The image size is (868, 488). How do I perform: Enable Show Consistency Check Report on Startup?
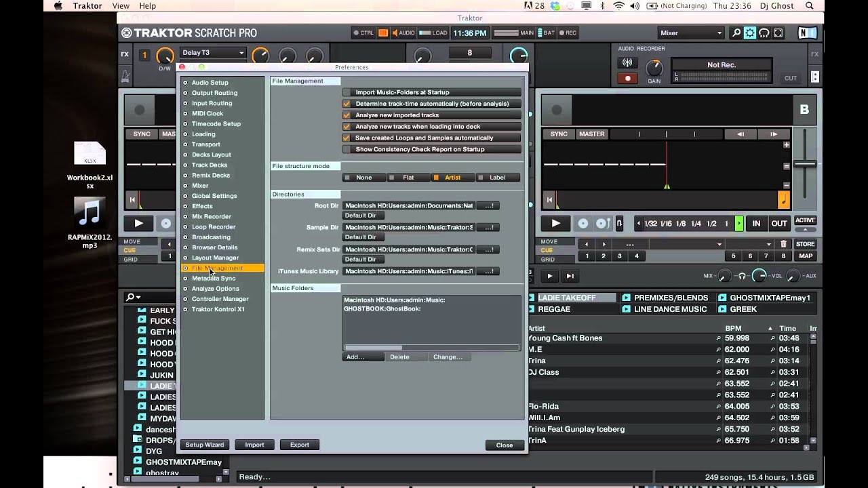coord(347,149)
